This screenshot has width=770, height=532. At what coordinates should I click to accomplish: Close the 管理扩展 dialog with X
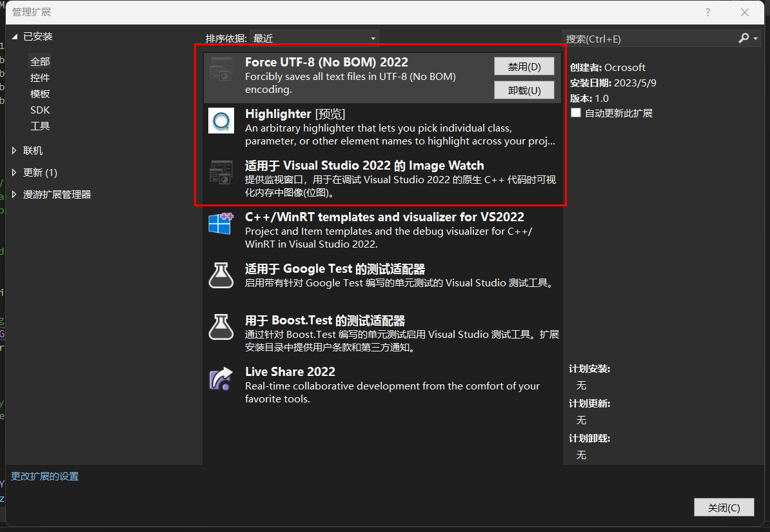click(744, 12)
